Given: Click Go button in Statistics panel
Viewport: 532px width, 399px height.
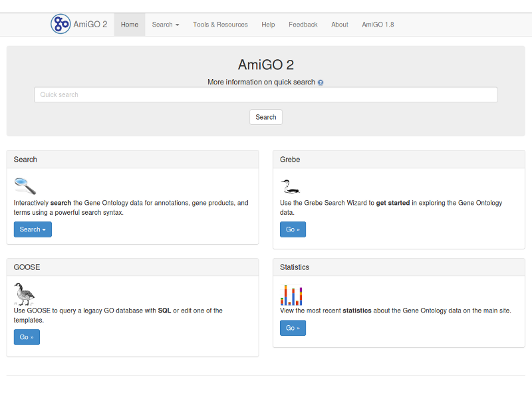Looking at the screenshot, I should [293, 328].
